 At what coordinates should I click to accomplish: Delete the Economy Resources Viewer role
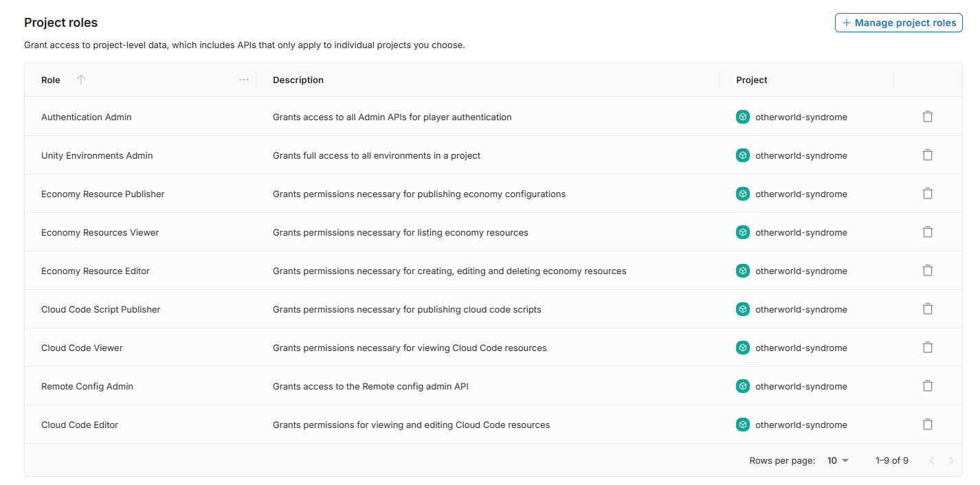(927, 232)
